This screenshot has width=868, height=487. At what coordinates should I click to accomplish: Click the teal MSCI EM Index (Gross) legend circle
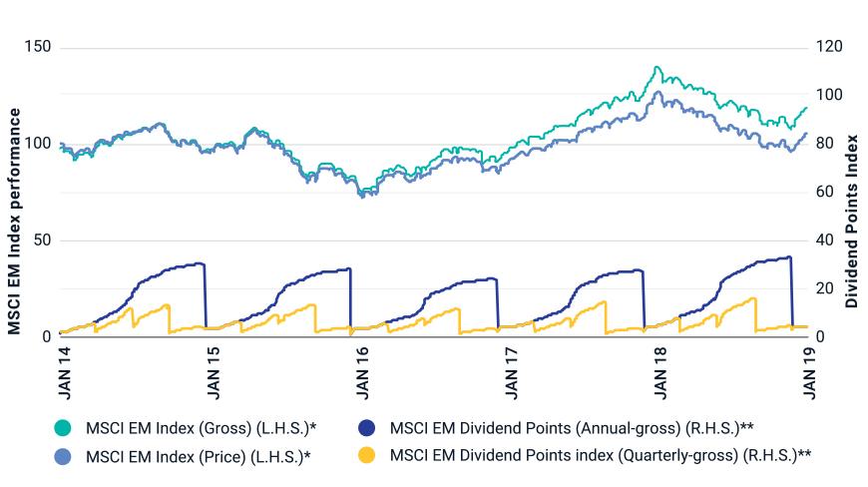(62, 428)
